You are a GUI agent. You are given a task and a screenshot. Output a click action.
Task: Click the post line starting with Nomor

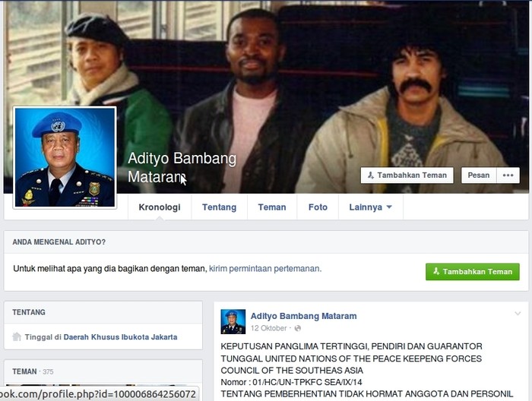291,382
